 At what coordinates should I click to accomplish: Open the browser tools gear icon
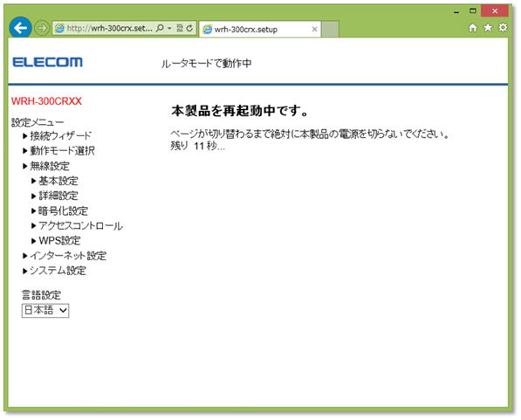[503, 28]
